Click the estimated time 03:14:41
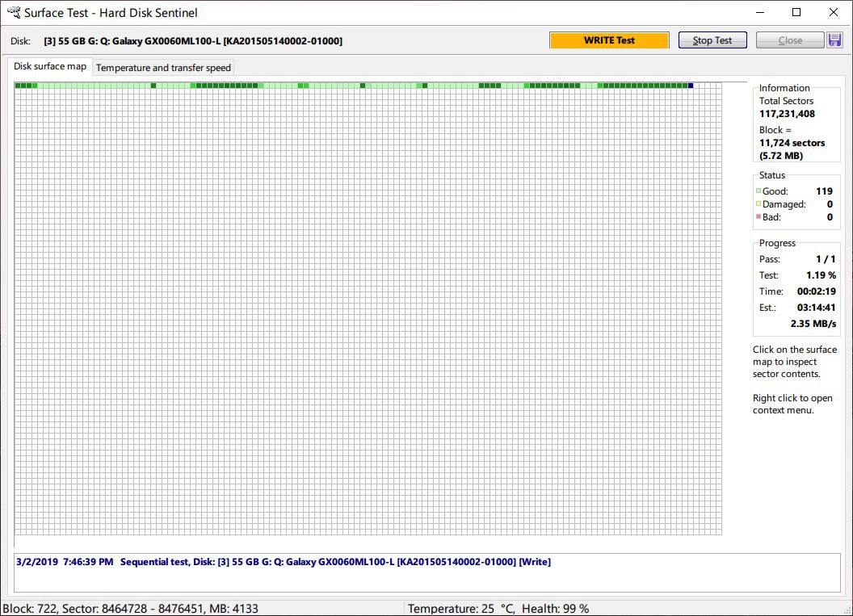853x616 pixels. (x=816, y=308)
